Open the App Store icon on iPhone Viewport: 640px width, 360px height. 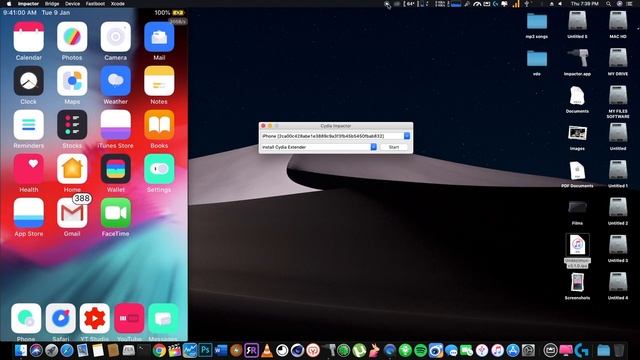coord(29,213)
